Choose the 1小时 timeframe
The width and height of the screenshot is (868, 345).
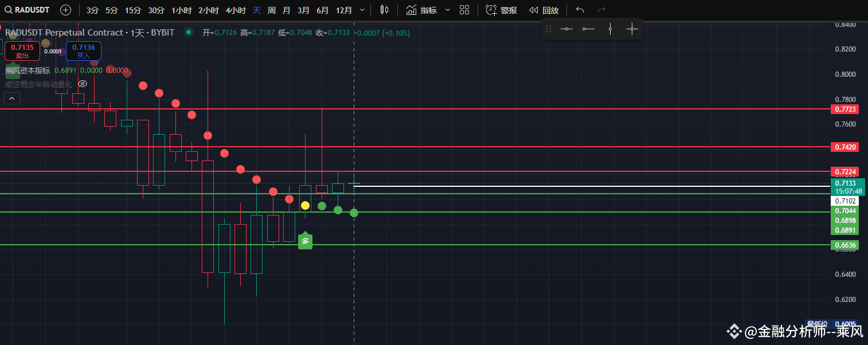(181, 10)
